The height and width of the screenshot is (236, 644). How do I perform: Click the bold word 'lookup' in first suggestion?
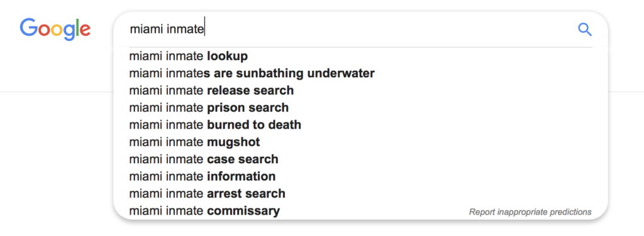click(x=228, y=56)
